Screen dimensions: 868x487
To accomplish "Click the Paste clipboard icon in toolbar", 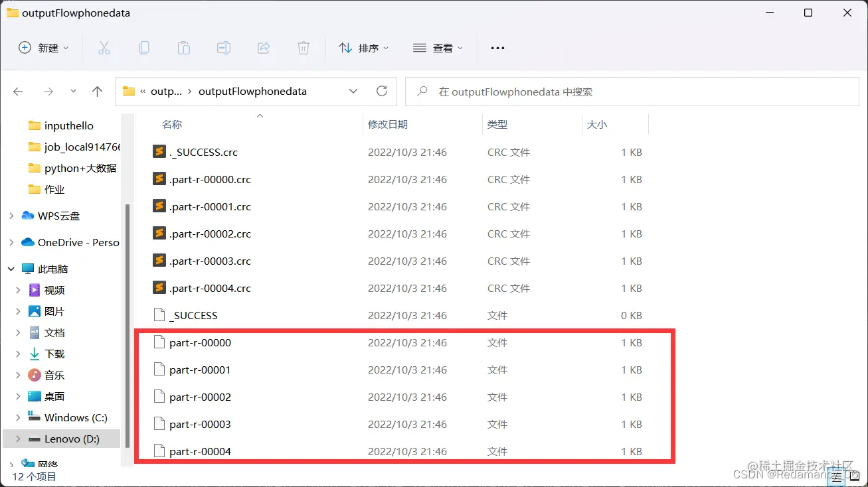I will [x=183, y=48].
